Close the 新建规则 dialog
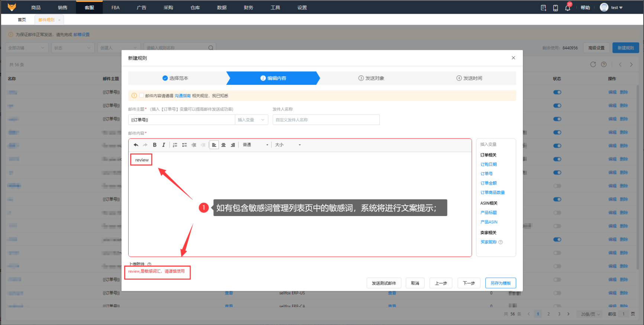644x325 pixels. click(x=514, y=58)
